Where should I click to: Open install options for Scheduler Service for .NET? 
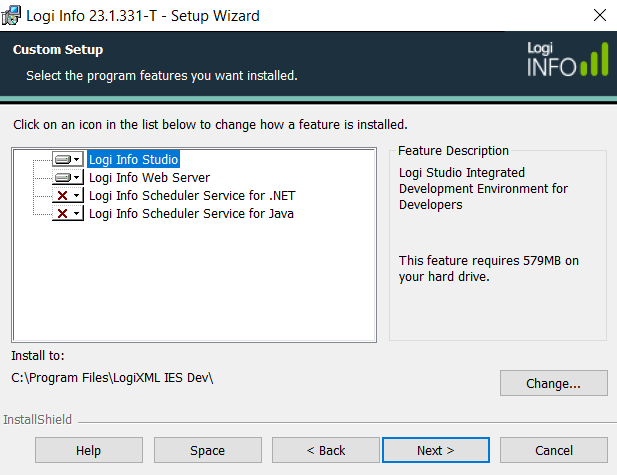click(x=68, y=196)
